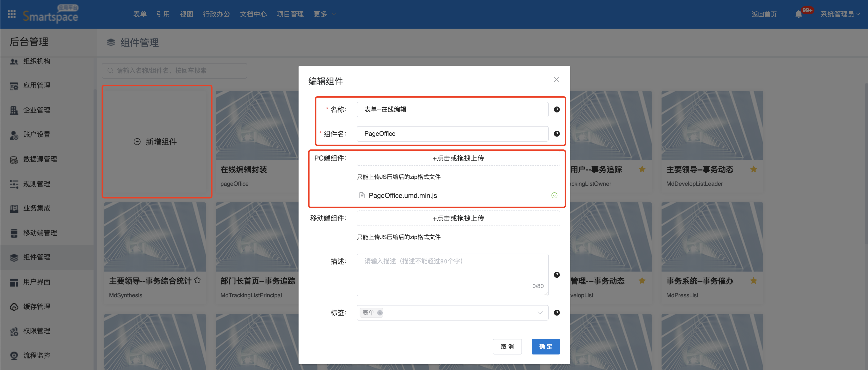This screenshot has height=370, width=868.
Task: Click the notification bell icon
Action: [798, 14]
